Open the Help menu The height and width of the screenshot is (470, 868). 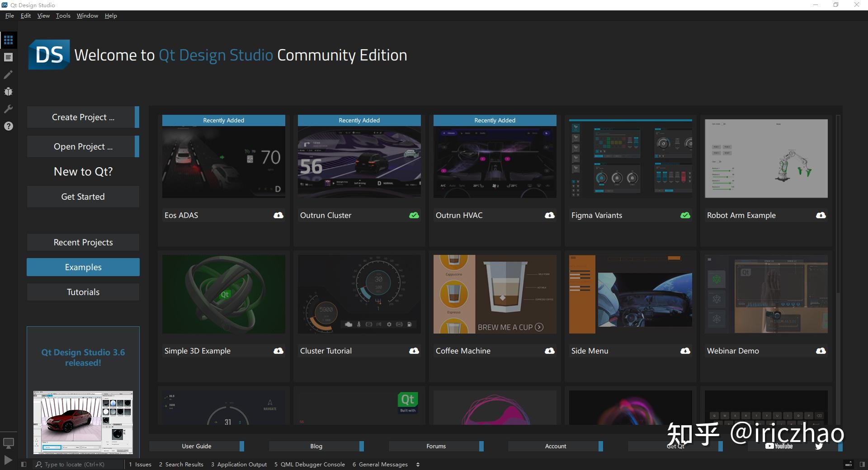point(111,15)
